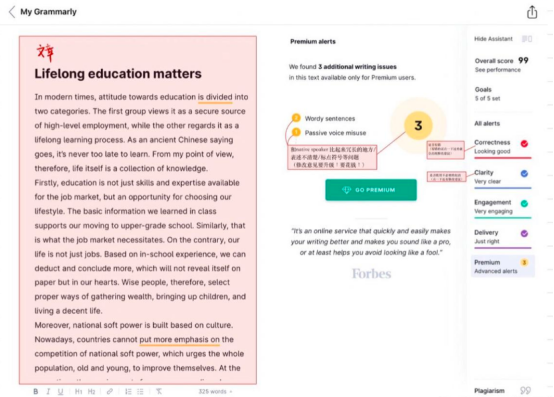The image size is (554, 397).
Task: Click the underlined phrase "is divided"
Action: pos(215,97)
